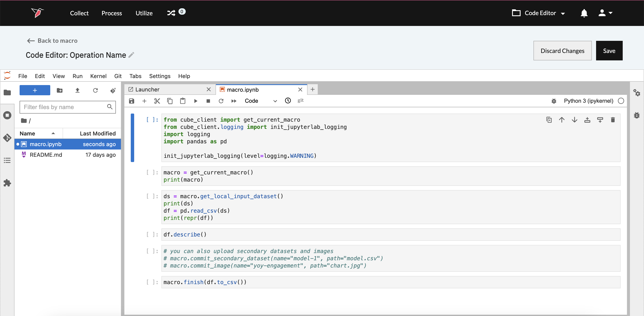This screenshot has width=644, height=316.
Task: Click the Save notebook disk icon
Action: [131, 101]
